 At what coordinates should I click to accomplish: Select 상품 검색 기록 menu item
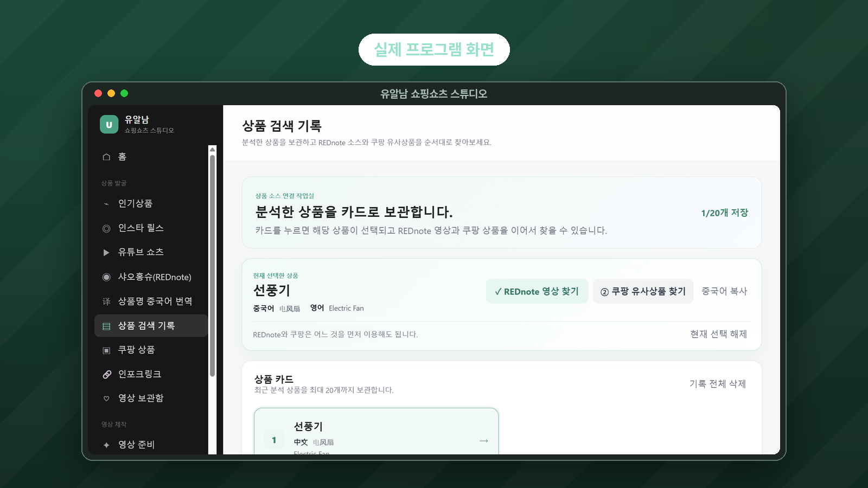tap(151, 326)
